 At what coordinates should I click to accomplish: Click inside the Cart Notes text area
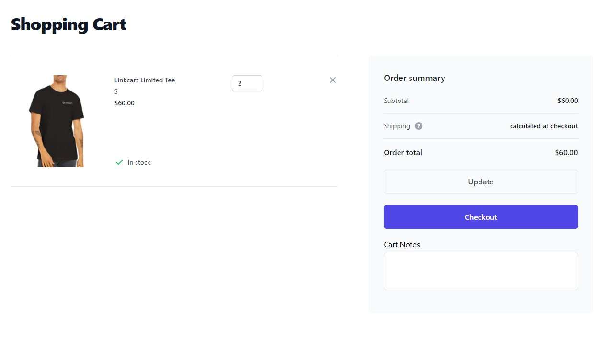pos(480,271)
